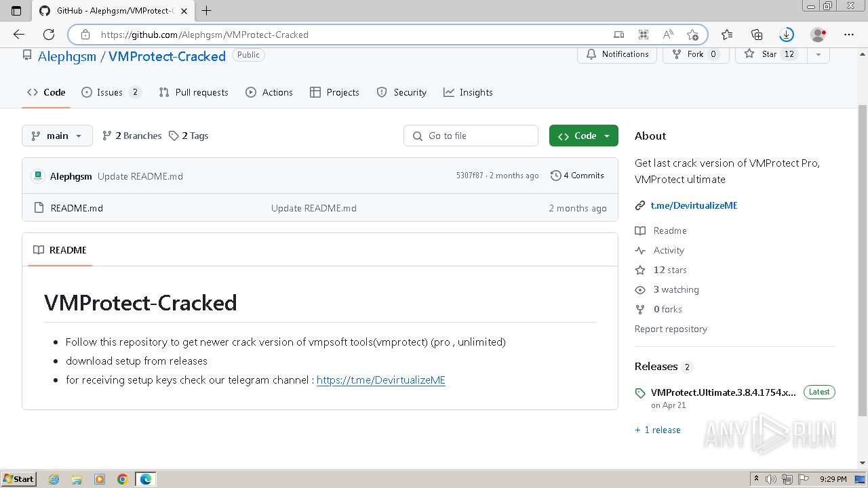View commit 5307f87

pos(469,176)
